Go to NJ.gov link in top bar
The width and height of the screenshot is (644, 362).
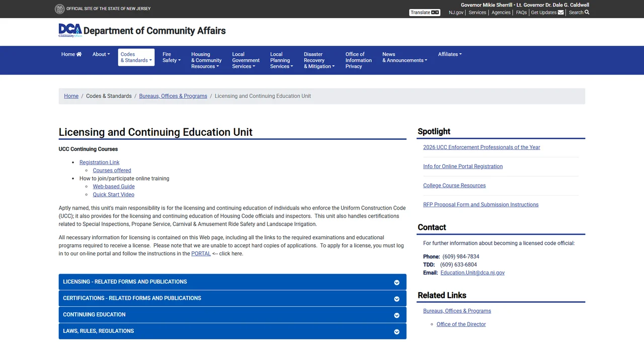456,13
